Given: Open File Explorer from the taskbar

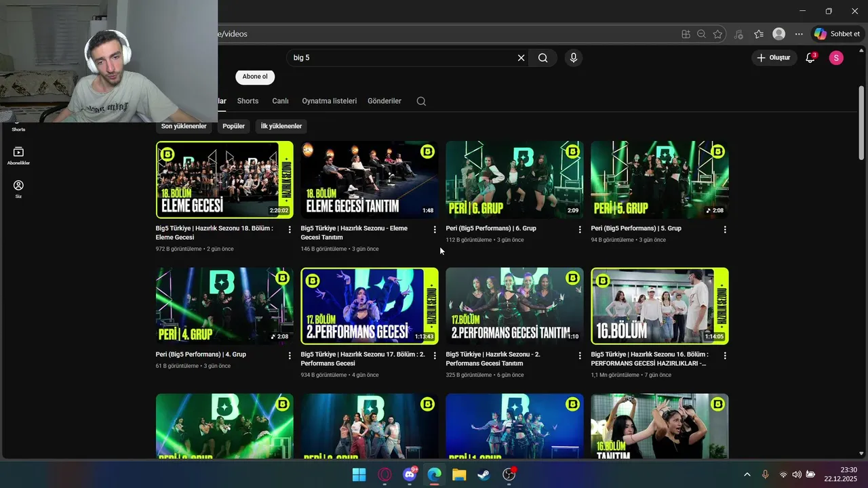Looking at the screenshot, I should (459, 474).
